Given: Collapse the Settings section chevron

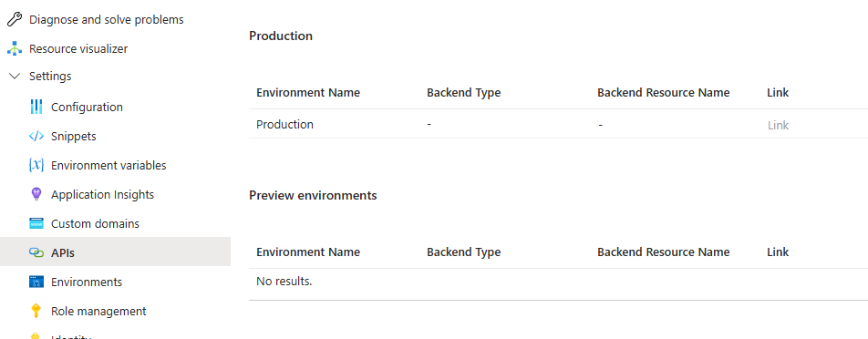Looking at the screenshot, I should click(15, 77).
